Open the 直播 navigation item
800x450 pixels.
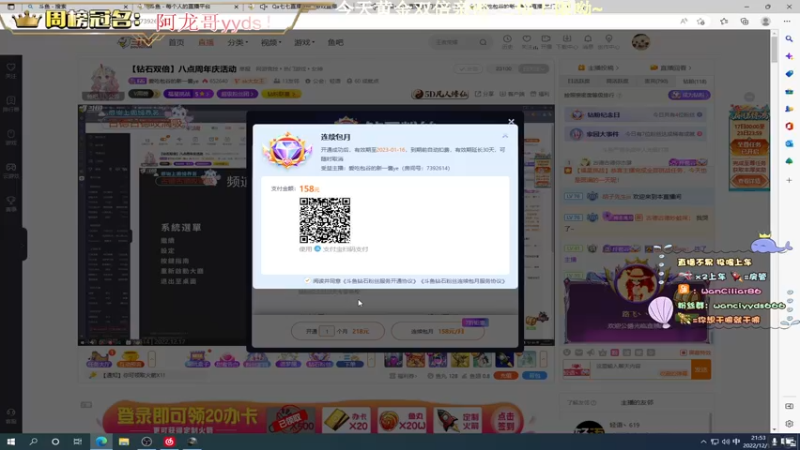[206, 42]
